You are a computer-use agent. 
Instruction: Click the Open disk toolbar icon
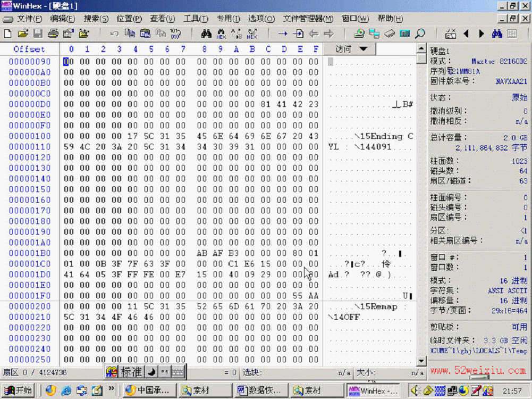359,34
